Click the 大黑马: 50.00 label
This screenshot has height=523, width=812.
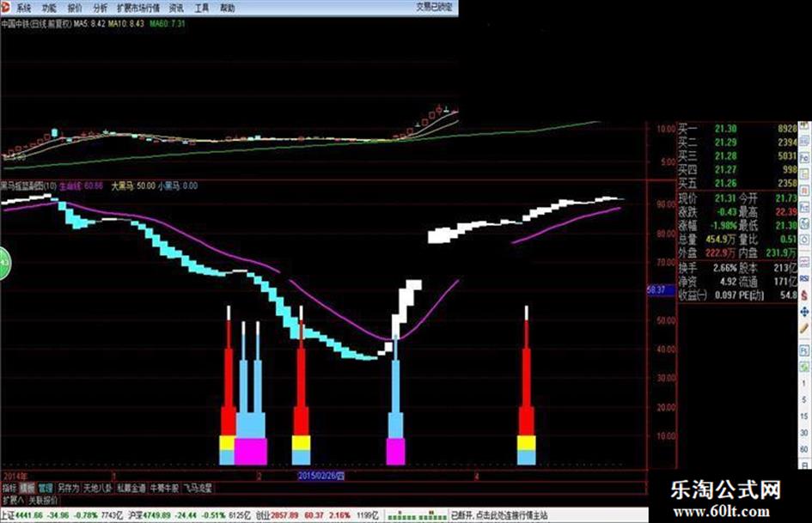[x=133, y=185]
